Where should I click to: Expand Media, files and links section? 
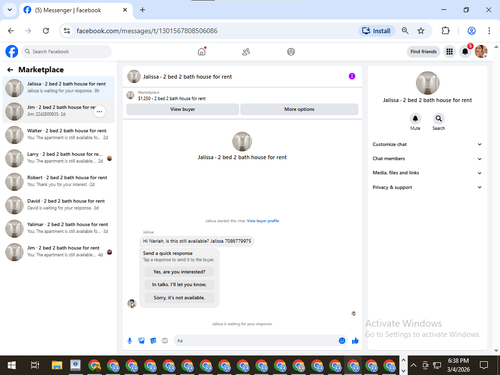pyautogui.click(x=427, y=173)
